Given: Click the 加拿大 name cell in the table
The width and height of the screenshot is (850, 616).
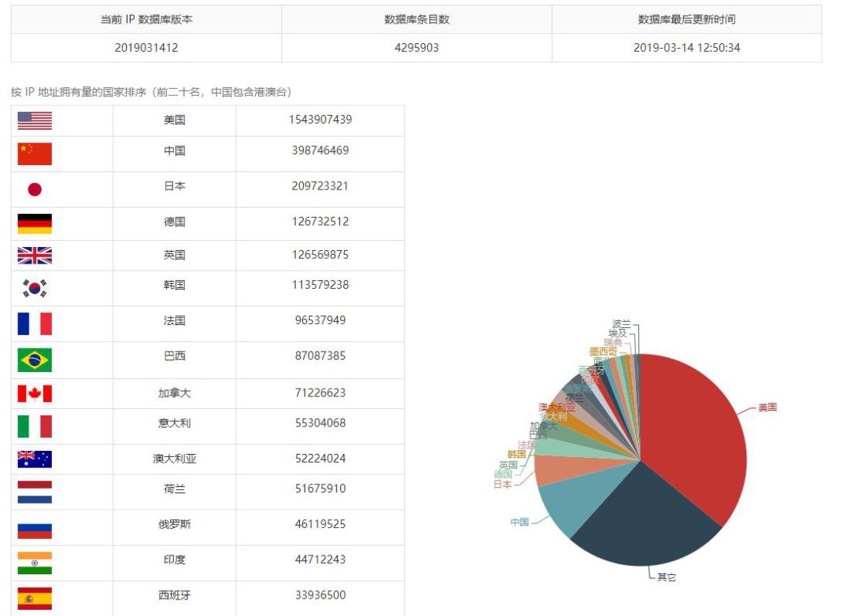Looking at the screenshot, I should (x=175, y=393).
